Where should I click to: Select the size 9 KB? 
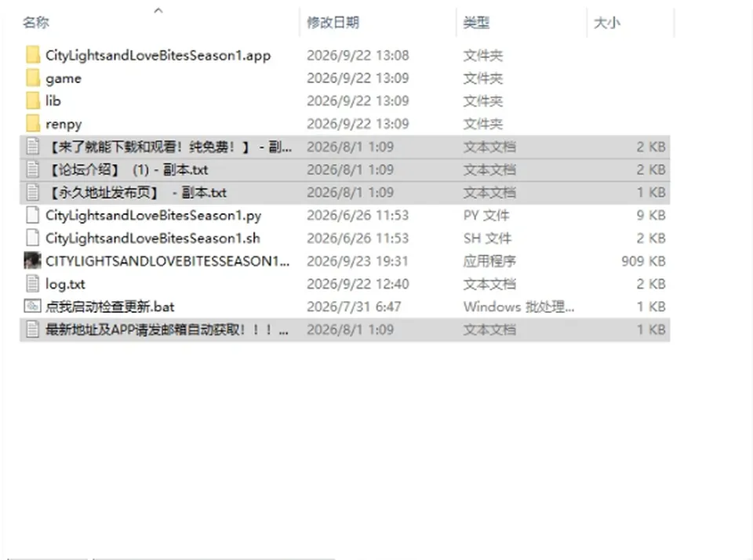[x=651, y=215]
